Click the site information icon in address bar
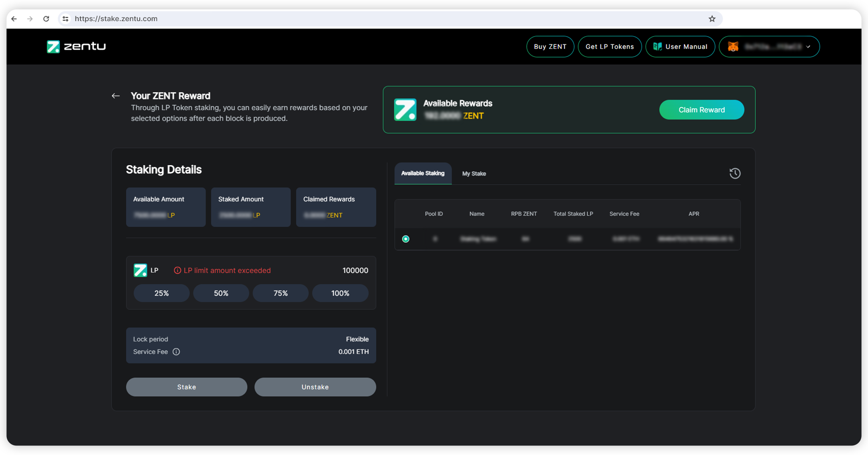Image resolution: width=868 pixels, height=455 pixels. tap(66, 19)
